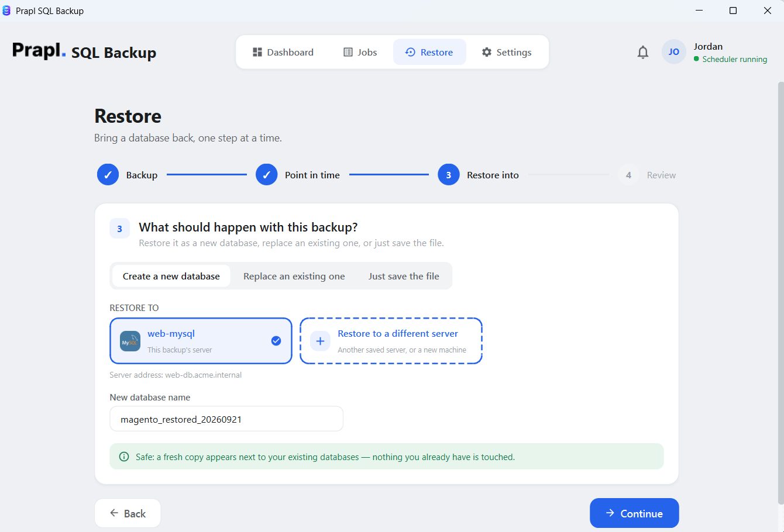Click the plus icon for different server
The width and height of the screenshot is (784, 532).
click(x=320, y=341)
